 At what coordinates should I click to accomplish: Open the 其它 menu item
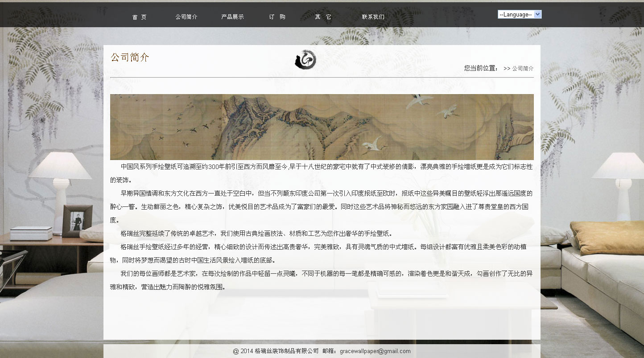click(323, 17)
